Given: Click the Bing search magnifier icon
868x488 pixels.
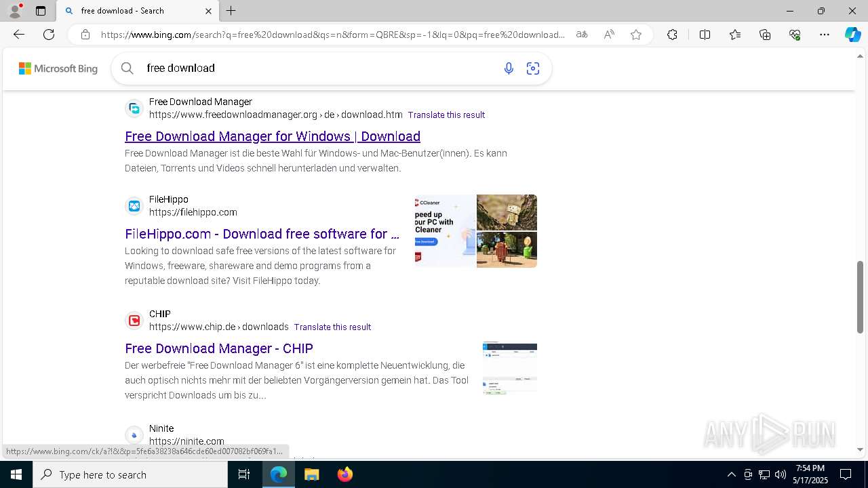Looking at the screenshot, I should tap(127, 68).
